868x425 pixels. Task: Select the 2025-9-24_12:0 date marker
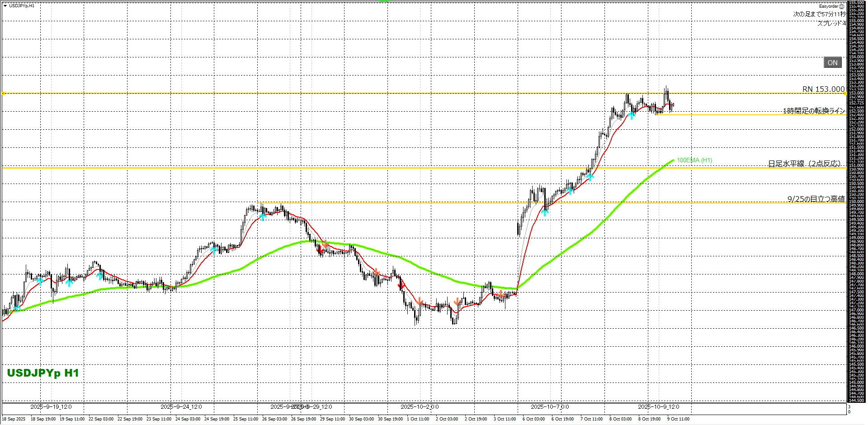click(x=181, y=407)
